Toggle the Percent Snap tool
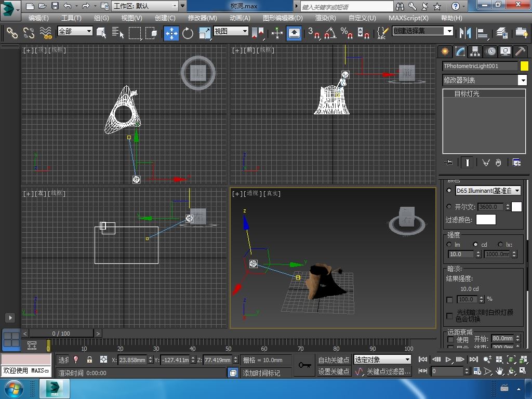 tap(347, 33)
